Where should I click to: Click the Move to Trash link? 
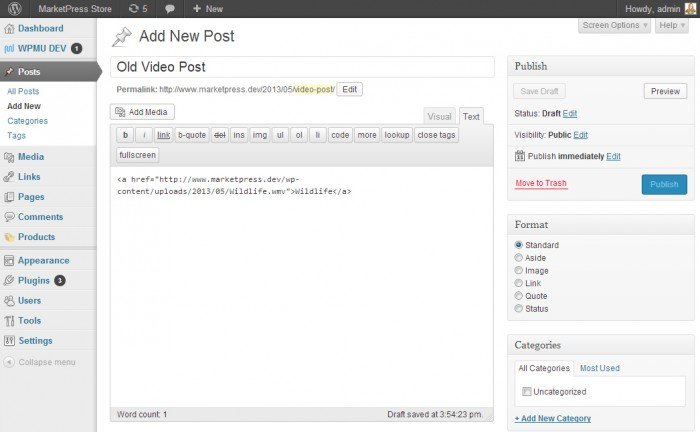coord(541,183)
